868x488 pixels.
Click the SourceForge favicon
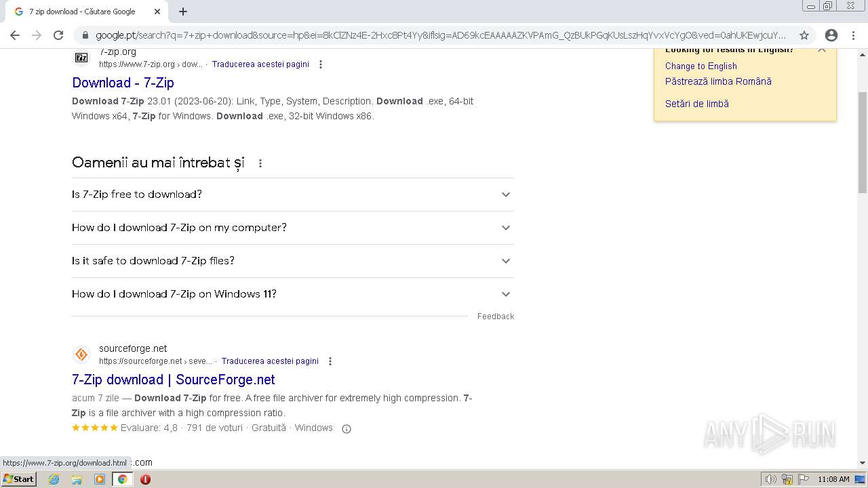point(81,354)
